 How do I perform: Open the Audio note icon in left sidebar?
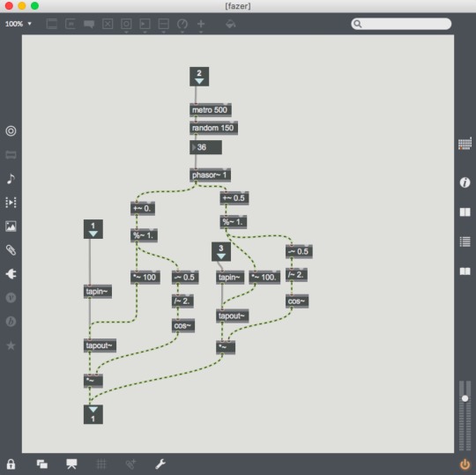[11, 179]
